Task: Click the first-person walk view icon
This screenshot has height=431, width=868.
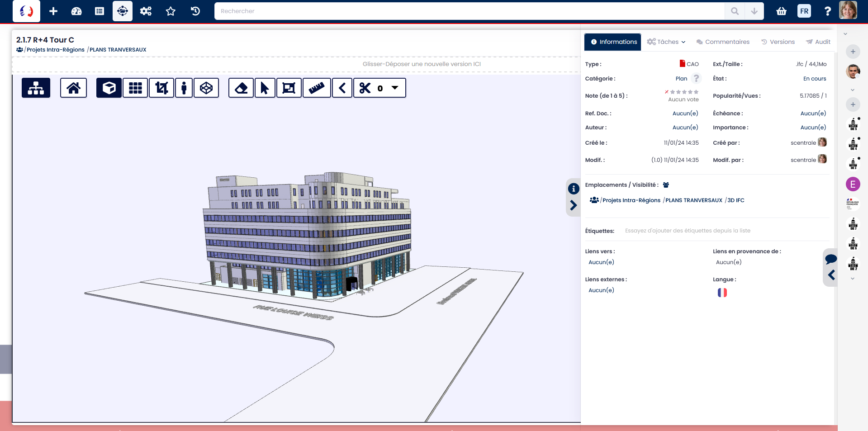Action: pyautogui.click(x=184, y=88)
